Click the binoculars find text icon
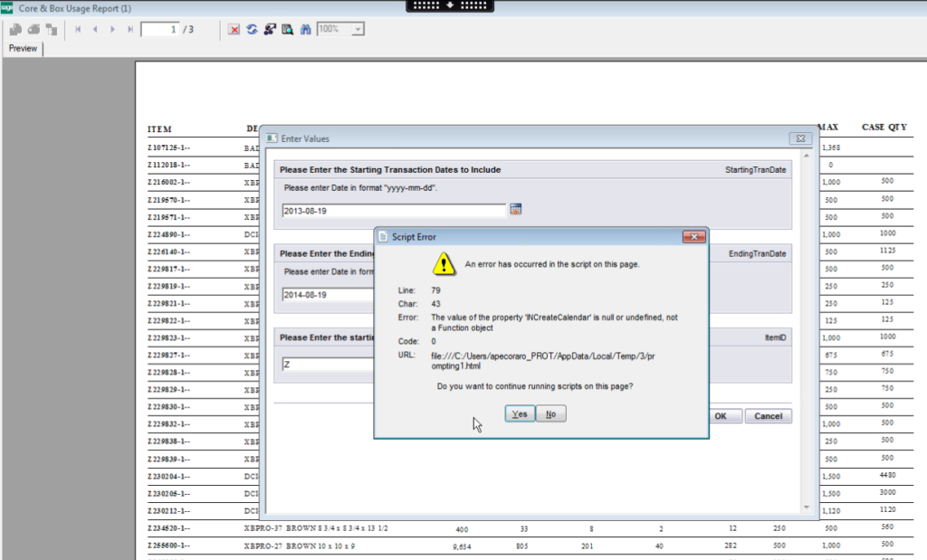 (306, 29)
